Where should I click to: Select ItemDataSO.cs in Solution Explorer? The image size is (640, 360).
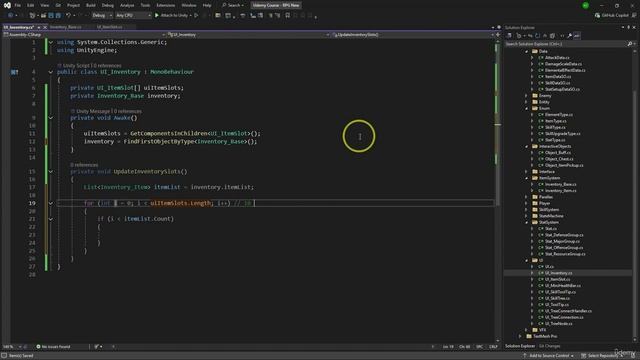[x=558, y=77]
